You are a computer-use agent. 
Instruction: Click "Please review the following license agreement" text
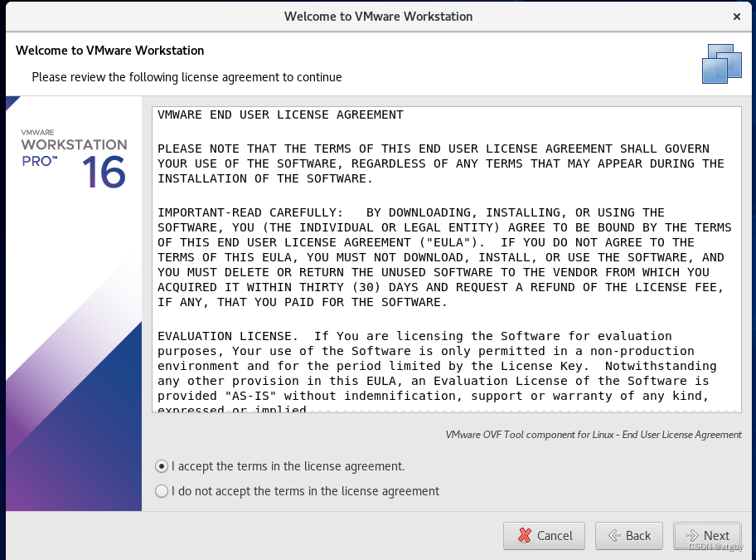pyautogui.click(x=187, y=77)
